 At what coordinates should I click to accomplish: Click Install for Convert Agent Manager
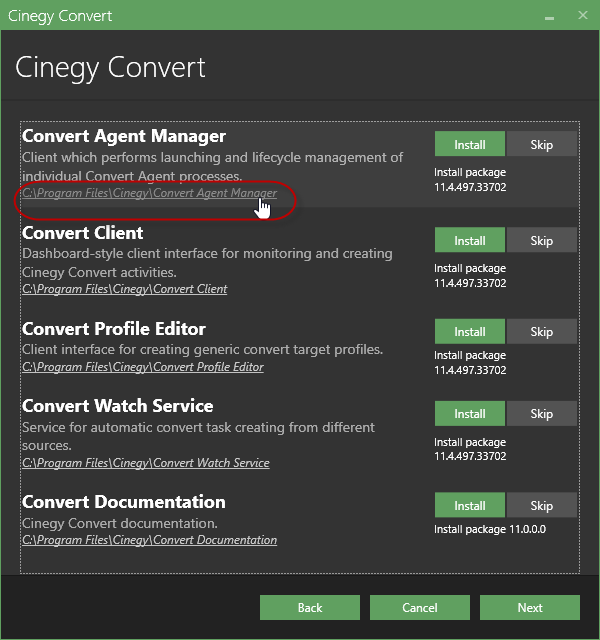470,144
